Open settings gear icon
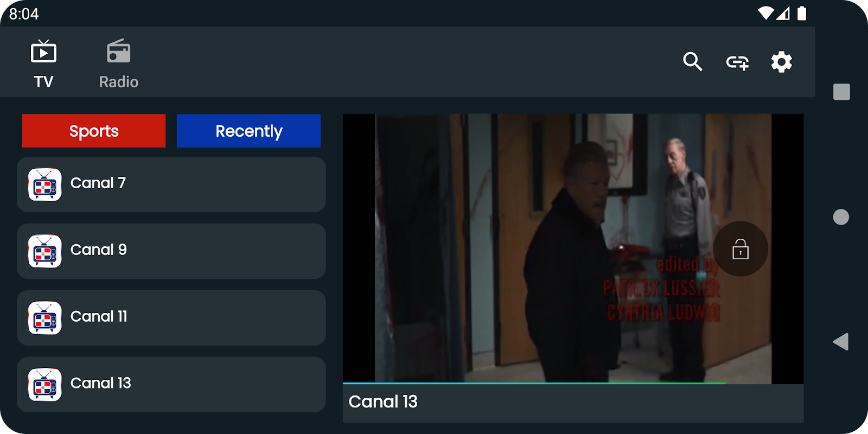The height and width of the screenshot is (434, 868). [x=782, y=62]
